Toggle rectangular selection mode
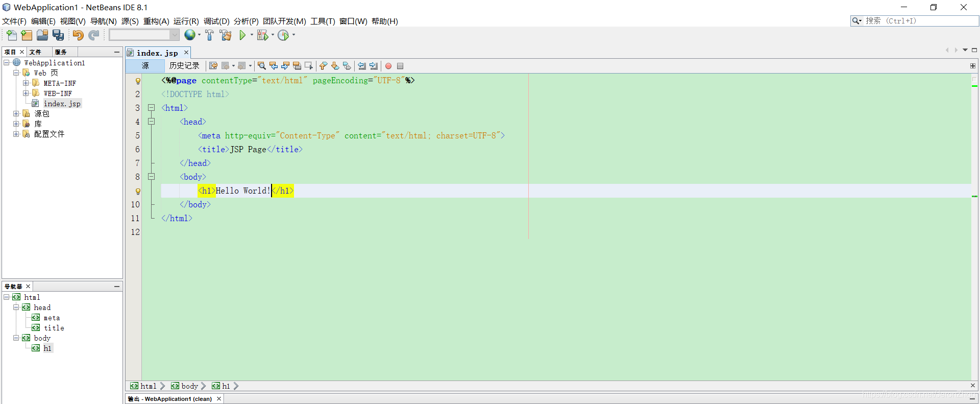980x404 pixels. [x=309, y=66]
